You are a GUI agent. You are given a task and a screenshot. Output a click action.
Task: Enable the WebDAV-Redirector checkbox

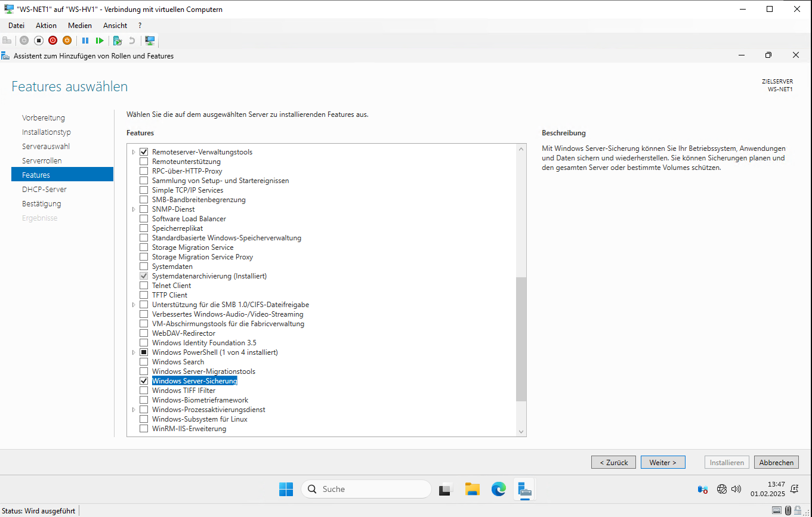click(144, 333)
